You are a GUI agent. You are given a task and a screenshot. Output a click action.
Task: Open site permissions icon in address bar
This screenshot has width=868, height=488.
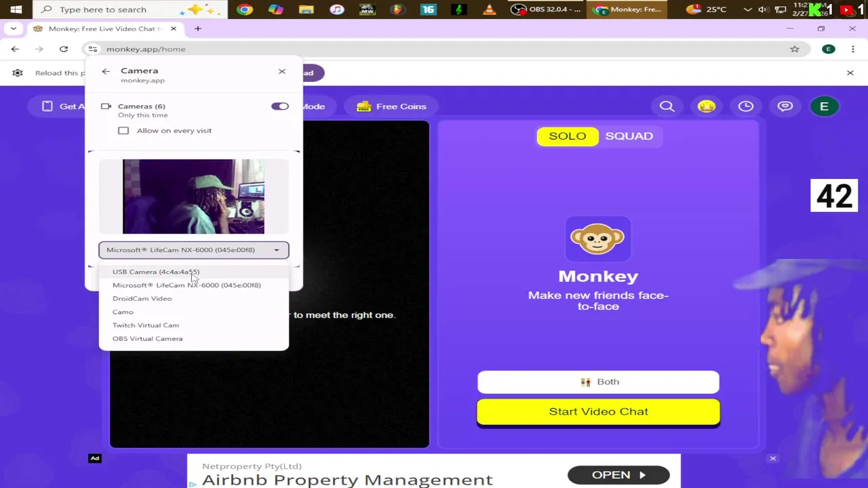[x=93, y=49]
